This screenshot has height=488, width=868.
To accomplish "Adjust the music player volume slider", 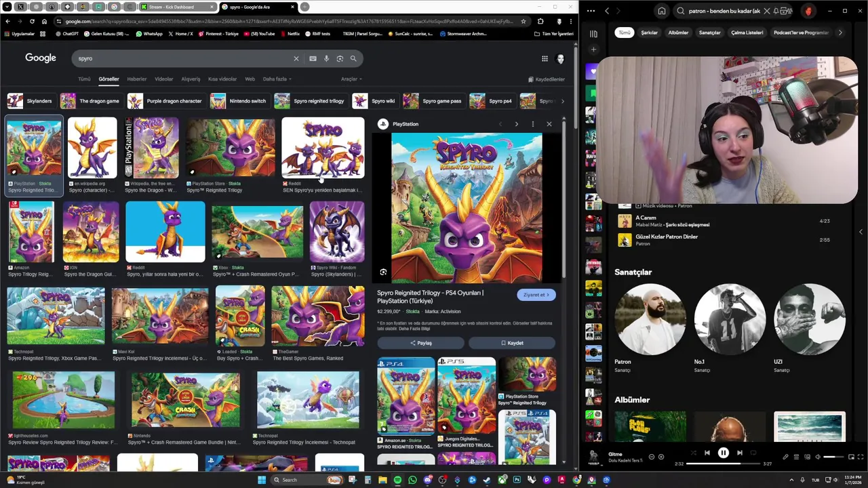I will 833,457.
